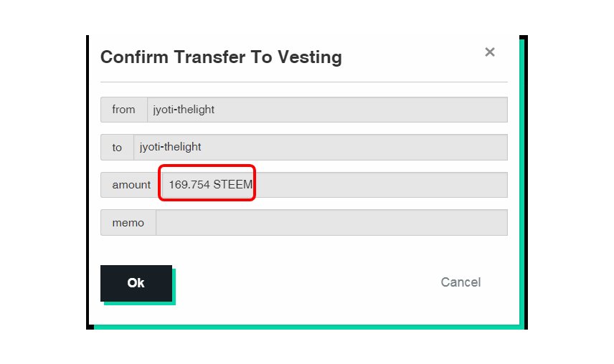Screen dimensions: 614x364
Task: Click the Ok button
Action: pyautogui.click(x=136, y=283)
